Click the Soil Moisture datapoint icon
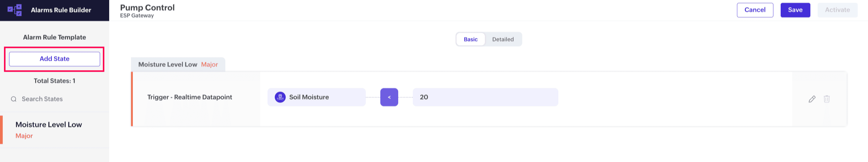This screenshot has height=162, width=868. pyautogui.click(x=280, y=97)
